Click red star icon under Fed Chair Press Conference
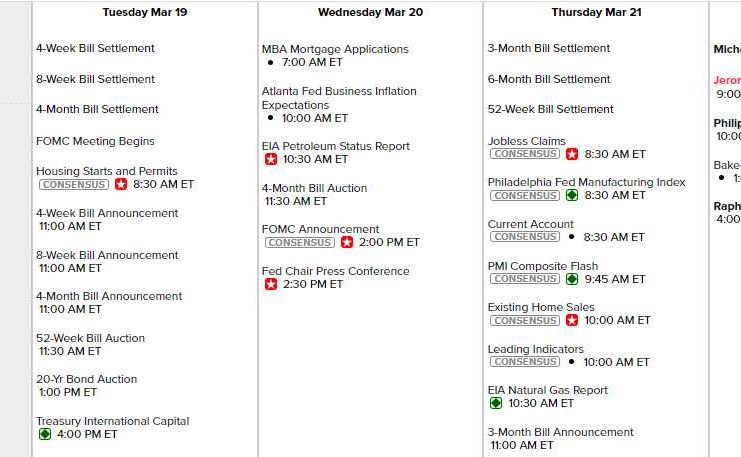 [x=270, y=284]
